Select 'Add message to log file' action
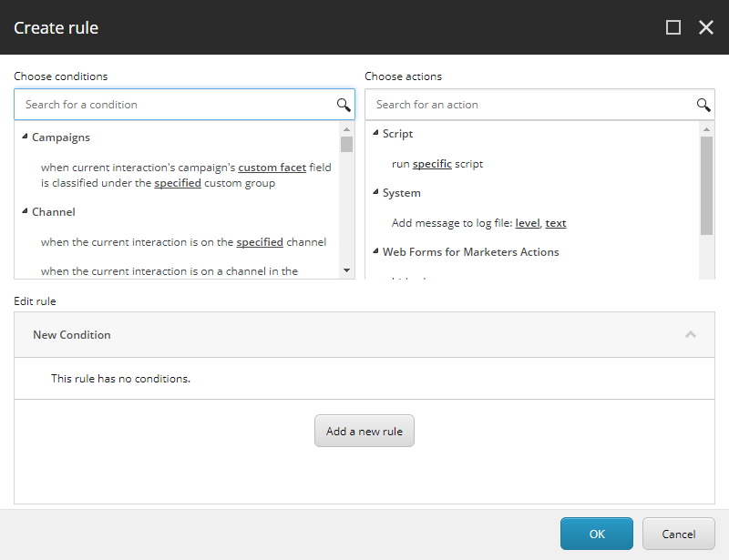 479,223
